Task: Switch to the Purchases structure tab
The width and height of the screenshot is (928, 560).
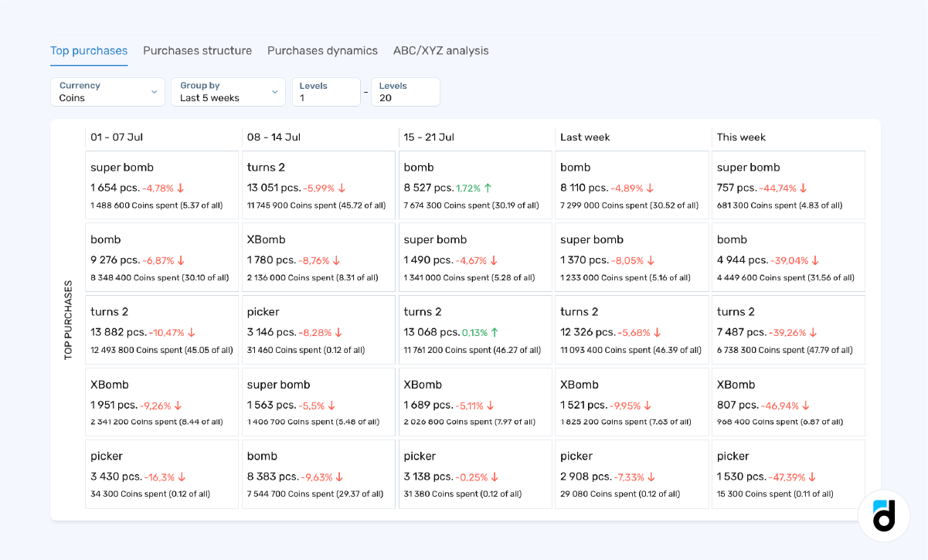Action: click(x=197, y=51)
